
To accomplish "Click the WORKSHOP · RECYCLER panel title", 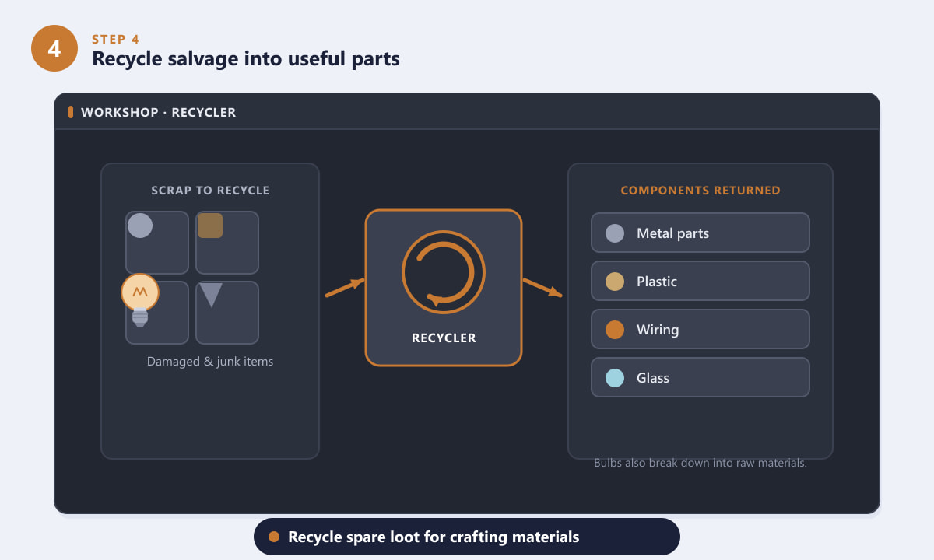I will click(x=159, y=112).
